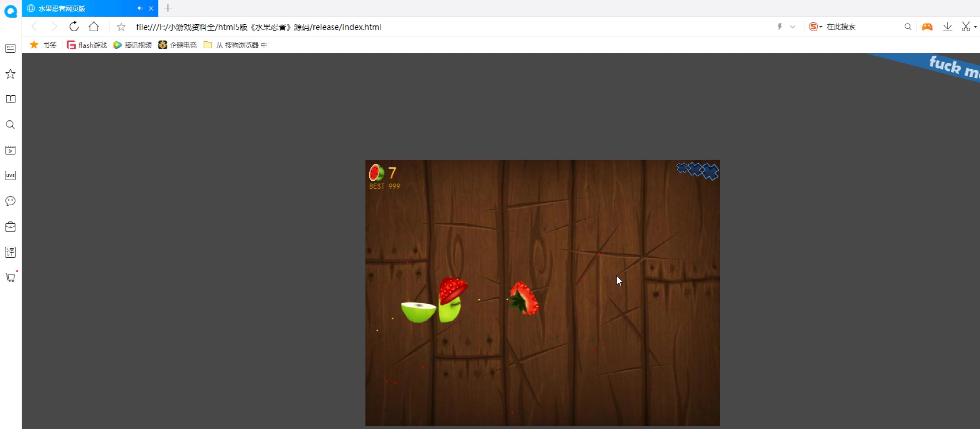980x429 pixels.
Task: Open the sidebar chat bubble icon
Action: click(10, 201)
